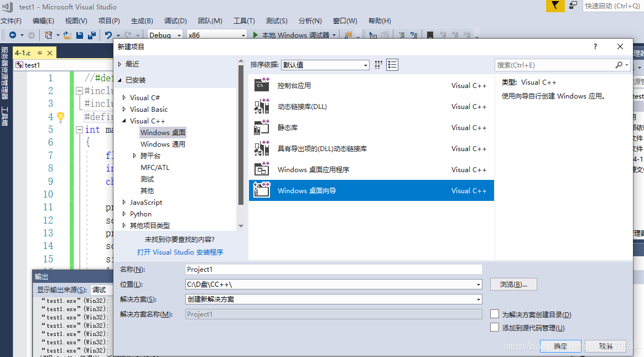This screenshot has height=357, width=644.
Task: Open the 位置 path dropdown
Action: tap(478, 284)
